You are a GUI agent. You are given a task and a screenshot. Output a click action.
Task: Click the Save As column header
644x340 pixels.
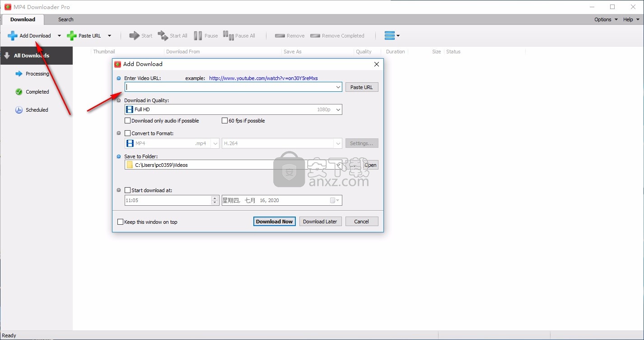[x=293, y=52]
